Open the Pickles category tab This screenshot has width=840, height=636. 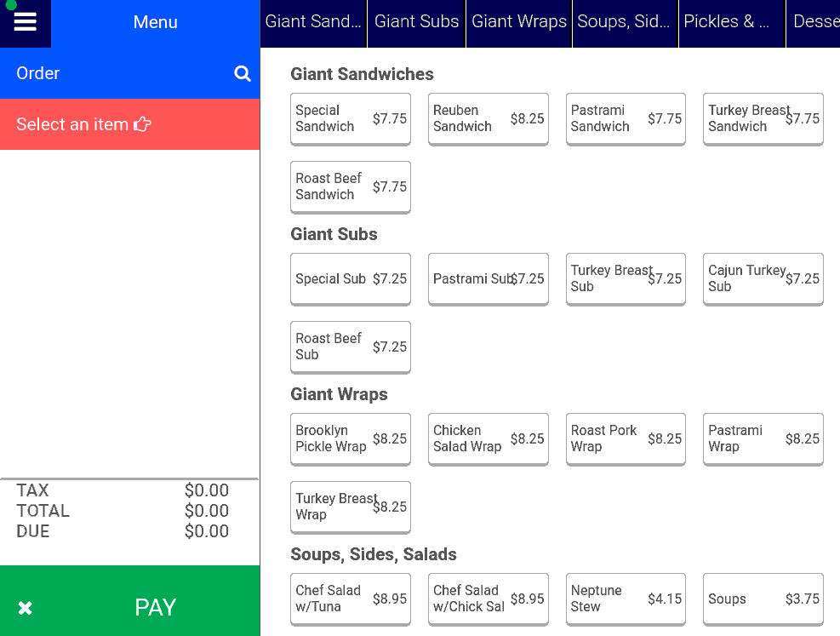[x=731, y=21]
